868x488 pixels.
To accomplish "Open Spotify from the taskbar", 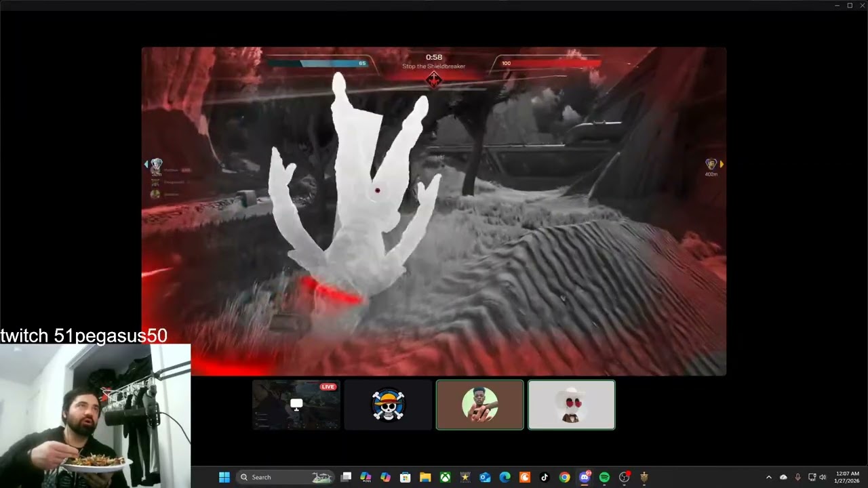I will coord(604,477).
